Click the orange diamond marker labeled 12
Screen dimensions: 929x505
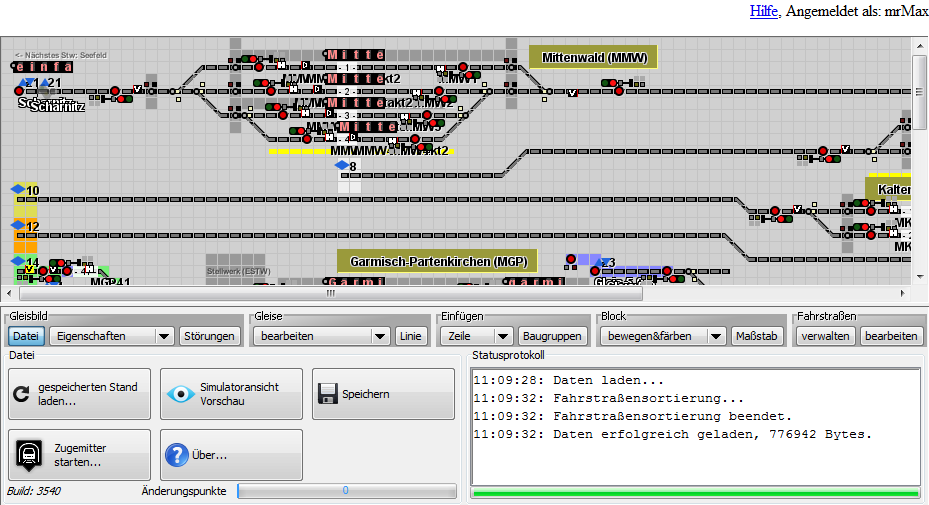(17, 226)
